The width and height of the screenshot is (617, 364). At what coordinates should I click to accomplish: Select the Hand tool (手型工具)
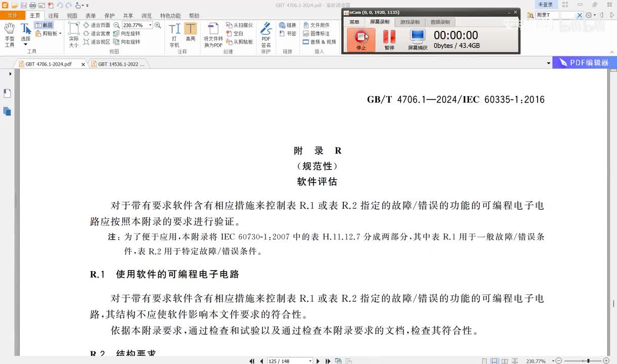[9, 35]
